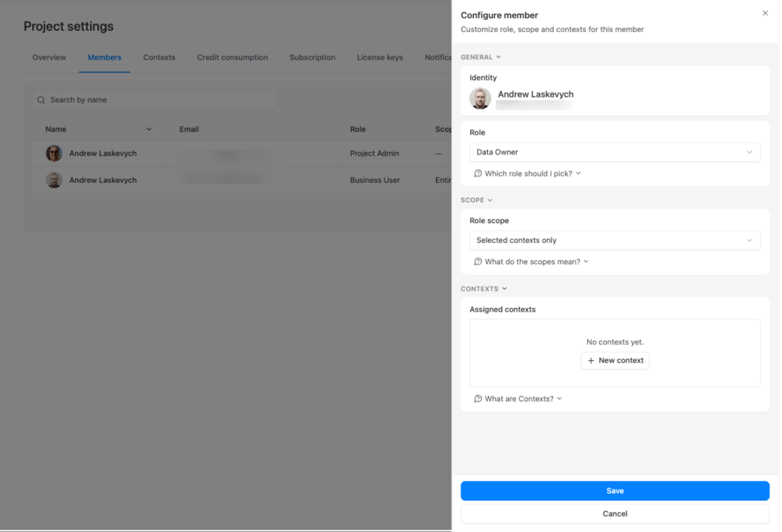Image resolution: width=782 pixels, height=532 pixels.
Task: Click the 'Business User' role cell
Action: tap(374, 180)
